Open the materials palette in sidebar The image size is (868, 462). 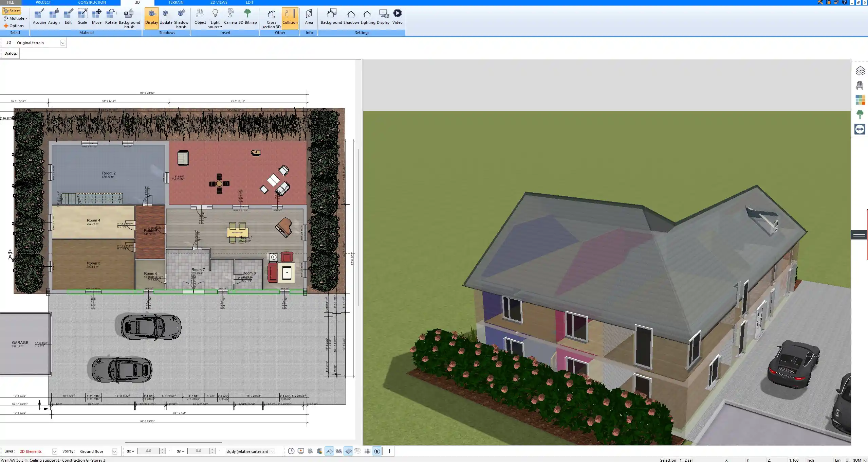[x=860, y=100]
